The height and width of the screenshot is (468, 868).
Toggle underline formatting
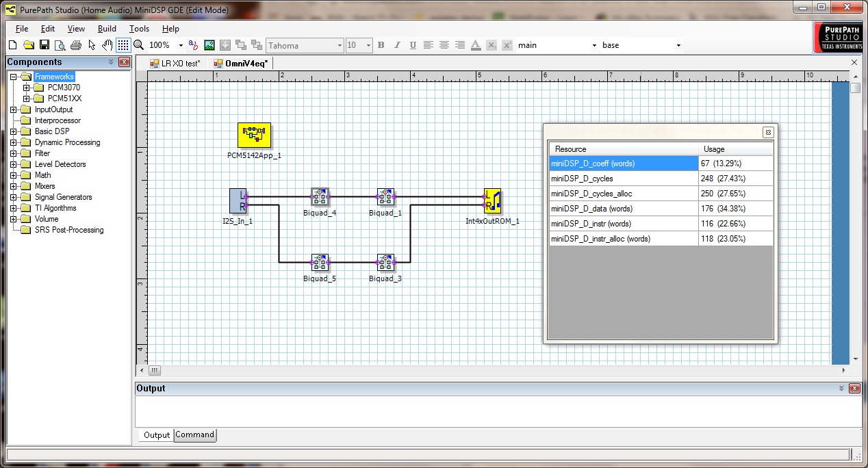(413, 45)
